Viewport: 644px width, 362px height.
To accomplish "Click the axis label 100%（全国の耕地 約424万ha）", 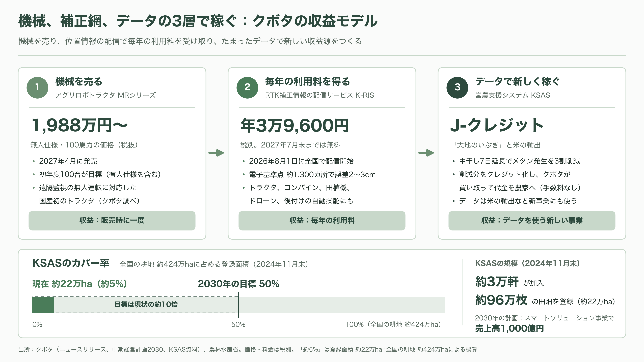I will pos(393,324).
